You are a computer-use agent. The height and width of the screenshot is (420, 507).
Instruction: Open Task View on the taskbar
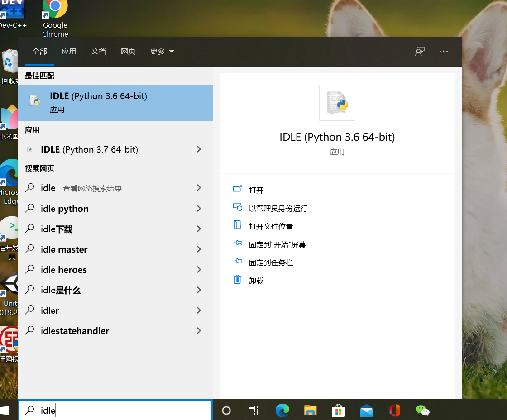point(253,410)
